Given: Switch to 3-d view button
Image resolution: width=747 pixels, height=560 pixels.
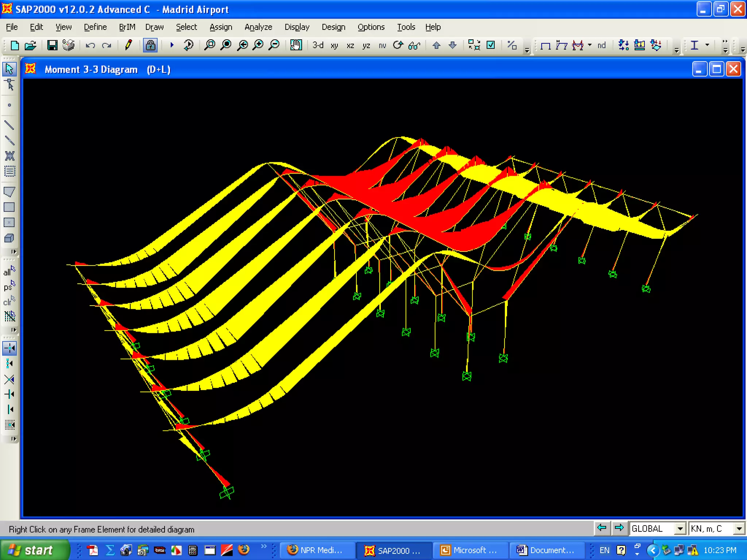Looking at the screenshot, I should (x=318, y=45).
